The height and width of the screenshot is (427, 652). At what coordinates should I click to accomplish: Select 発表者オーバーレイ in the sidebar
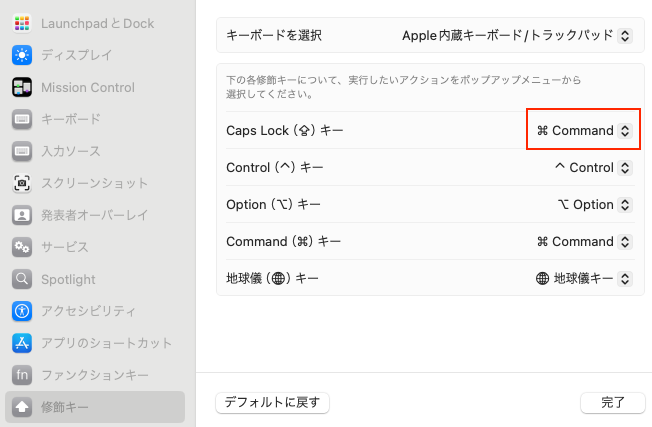point(94,215)
